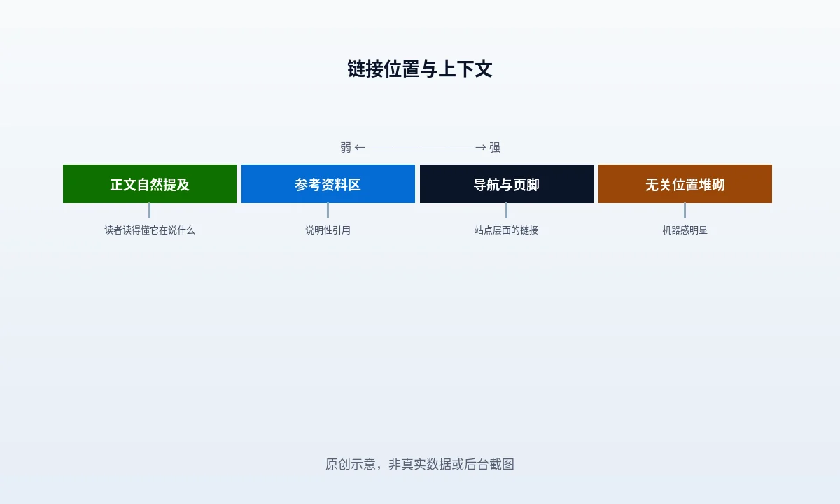The image size is (840, 504).
Task: Select the blue box 参考资料区
Action: click(x=328, y=184)
